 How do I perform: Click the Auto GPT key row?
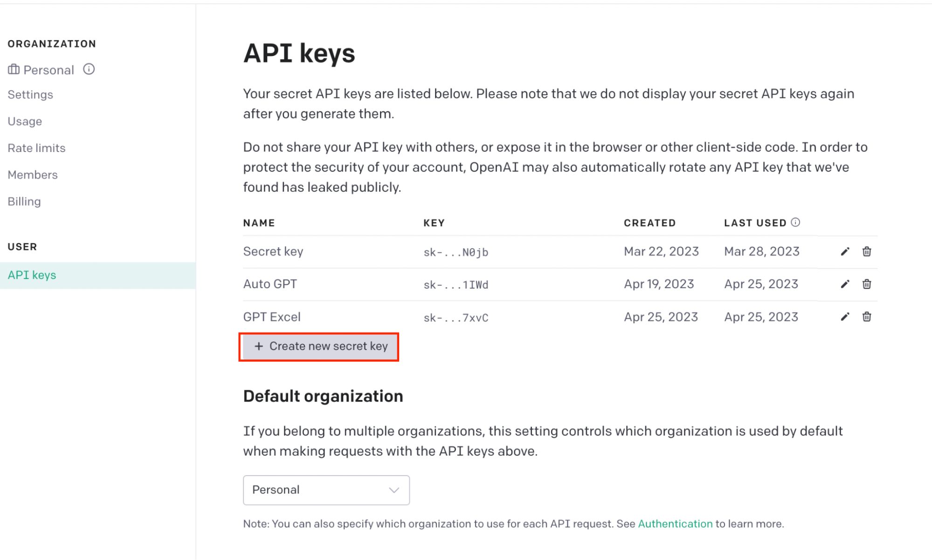(x=560, y=284)
